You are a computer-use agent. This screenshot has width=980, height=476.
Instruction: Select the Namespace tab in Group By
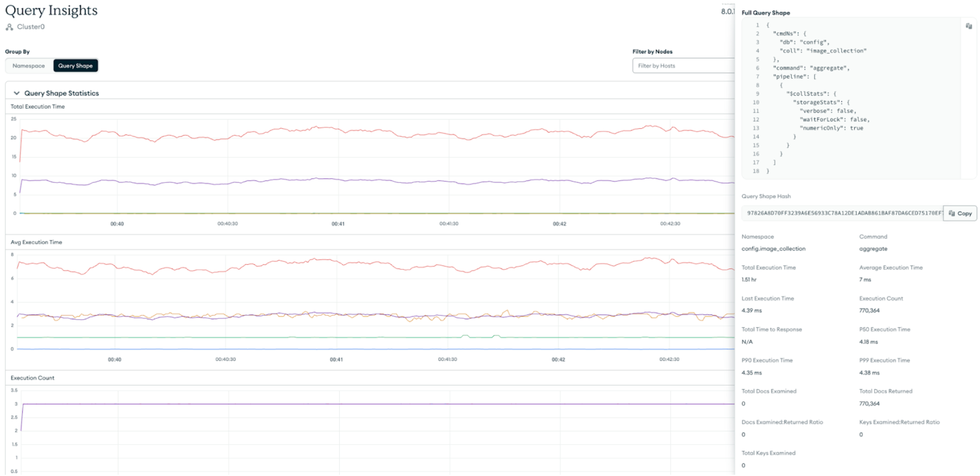29,66
